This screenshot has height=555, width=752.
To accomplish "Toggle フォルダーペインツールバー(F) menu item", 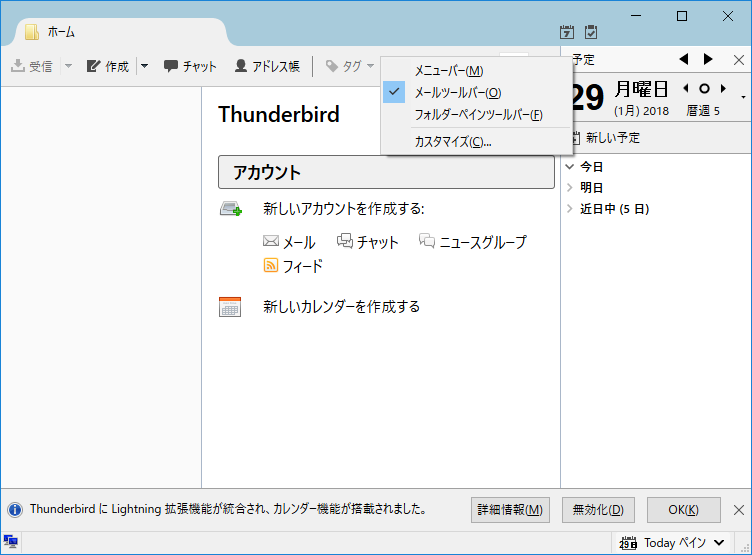I will click(477, 115).
